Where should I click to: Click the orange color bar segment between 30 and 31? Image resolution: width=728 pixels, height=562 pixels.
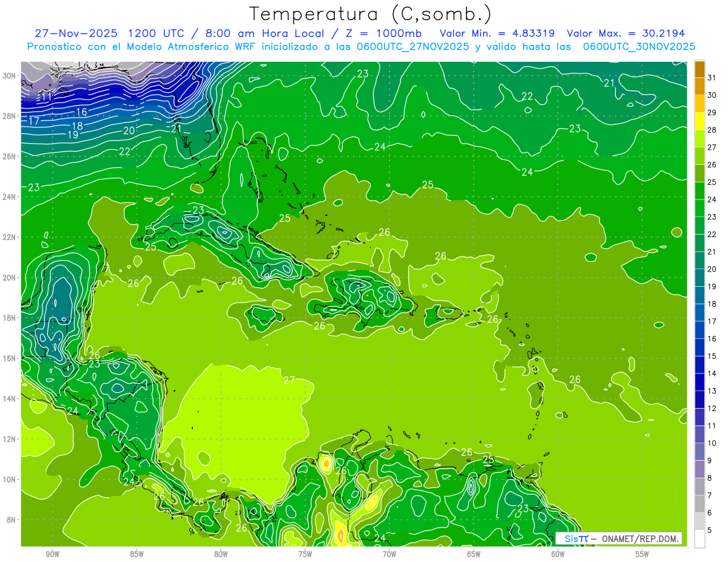point(699,86)
